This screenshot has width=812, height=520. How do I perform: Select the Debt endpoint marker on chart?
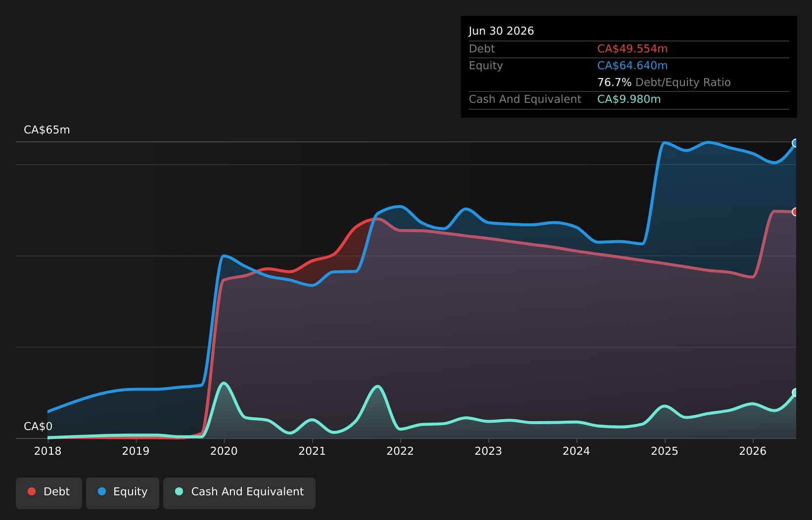[796, 212]
